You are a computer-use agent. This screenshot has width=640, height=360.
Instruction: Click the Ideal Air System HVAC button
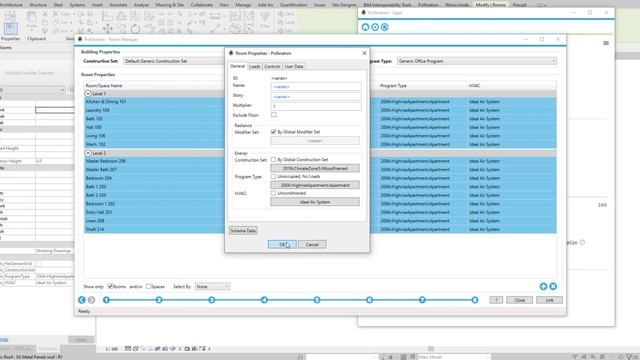315,202
